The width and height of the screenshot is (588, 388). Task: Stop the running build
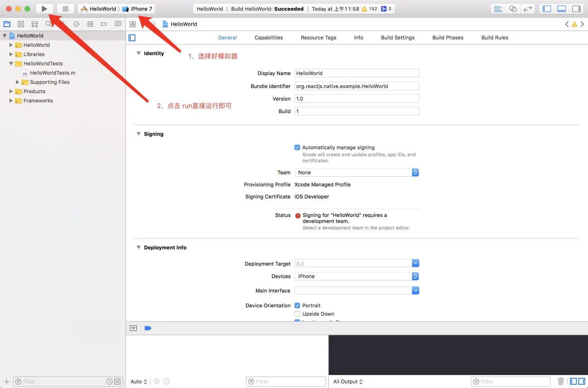point(65,9)
